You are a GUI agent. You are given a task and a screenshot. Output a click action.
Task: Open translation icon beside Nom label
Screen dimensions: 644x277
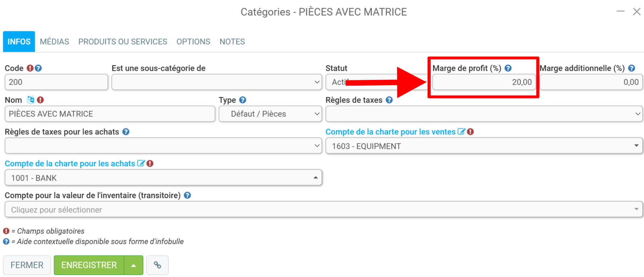[x=31, y=100]
